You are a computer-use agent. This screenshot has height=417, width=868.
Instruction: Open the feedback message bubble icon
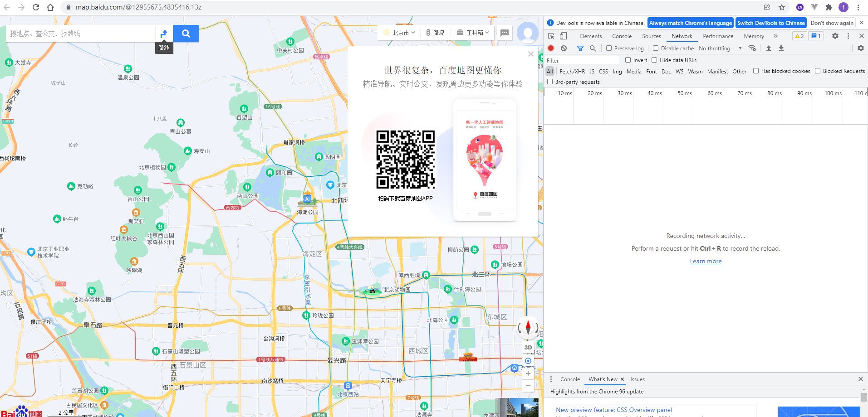tap(504, 32)
